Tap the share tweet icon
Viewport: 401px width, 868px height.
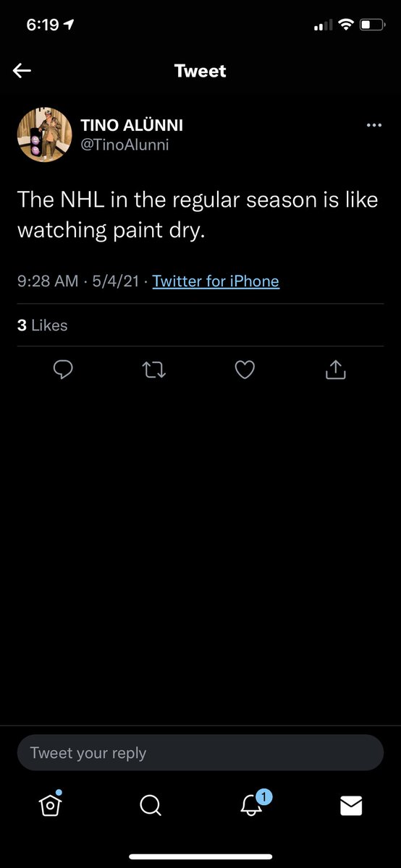[336, 370]
